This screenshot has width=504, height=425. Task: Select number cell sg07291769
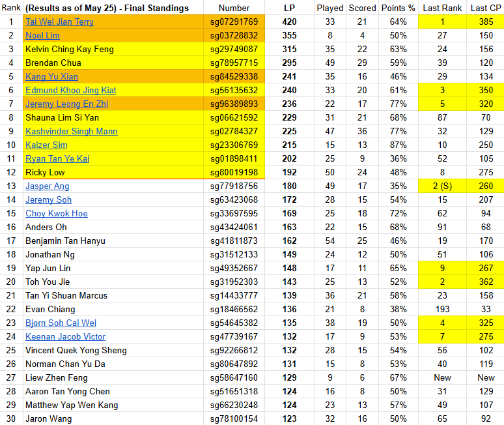pos(234,22)
